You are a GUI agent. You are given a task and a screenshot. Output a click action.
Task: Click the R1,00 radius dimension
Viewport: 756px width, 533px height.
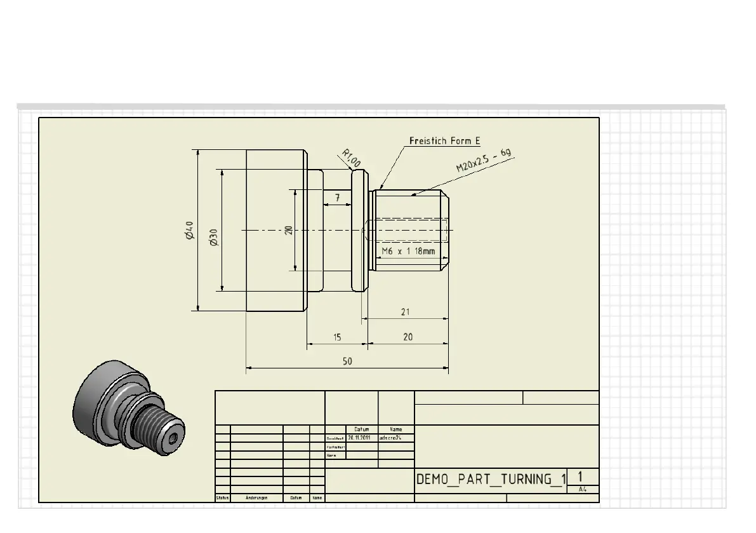click(351, 158)
